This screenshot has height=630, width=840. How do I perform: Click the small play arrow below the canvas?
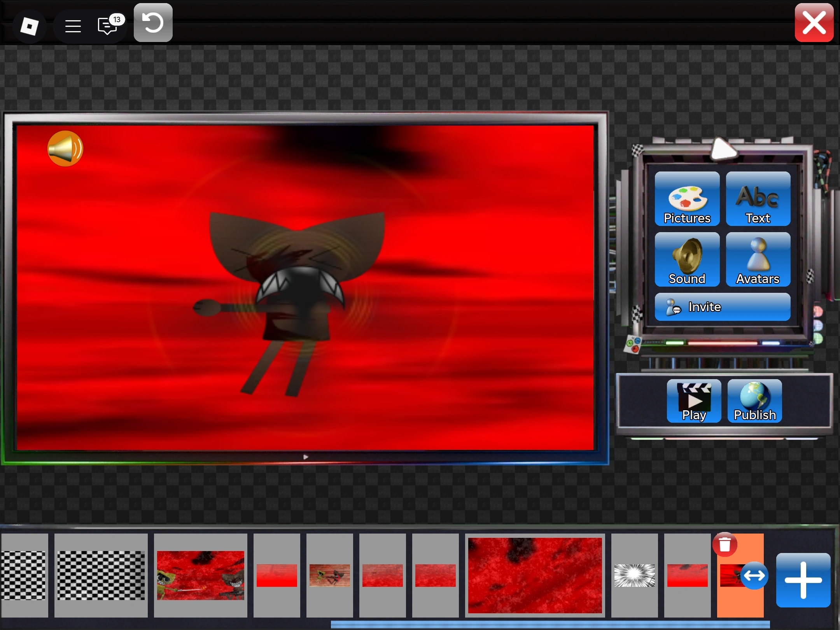306,457
